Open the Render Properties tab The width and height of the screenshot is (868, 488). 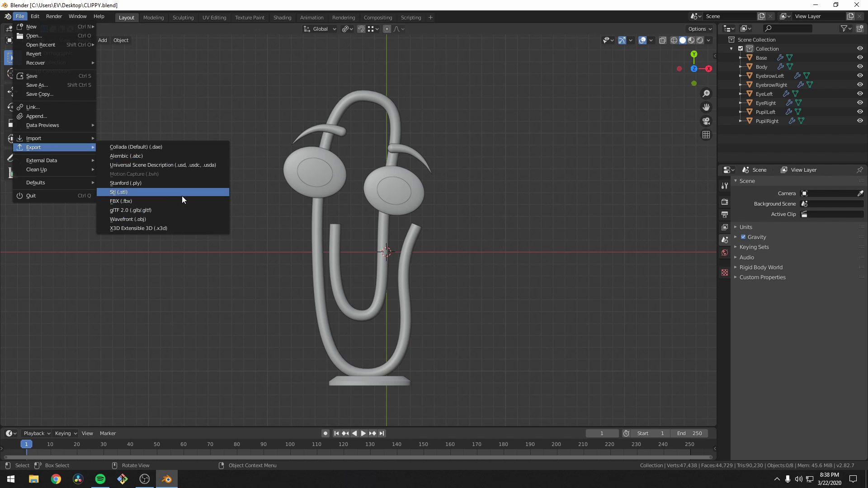(x=725, y=202)
